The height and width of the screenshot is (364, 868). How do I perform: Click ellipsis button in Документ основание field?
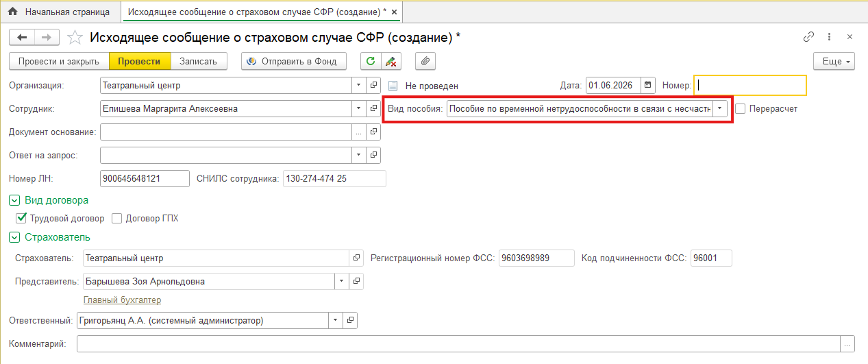tap(359, 132)
